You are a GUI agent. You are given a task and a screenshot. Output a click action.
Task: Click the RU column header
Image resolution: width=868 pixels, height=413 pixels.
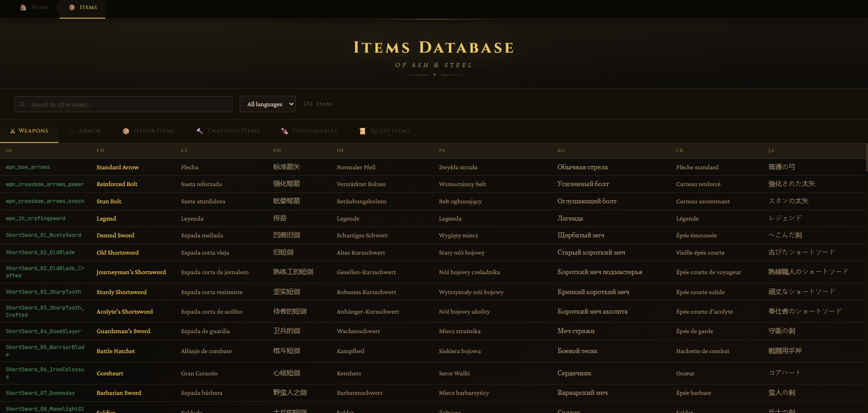coord(562,150)
